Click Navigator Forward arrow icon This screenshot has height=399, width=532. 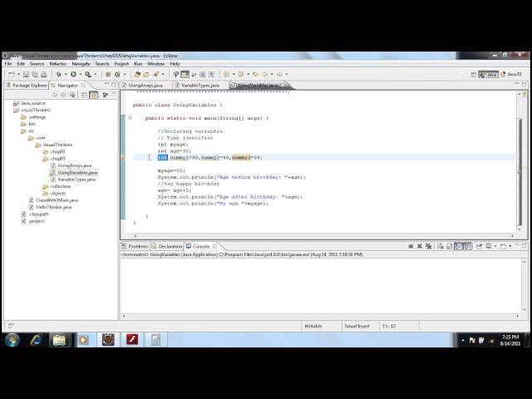pos(63,95)
